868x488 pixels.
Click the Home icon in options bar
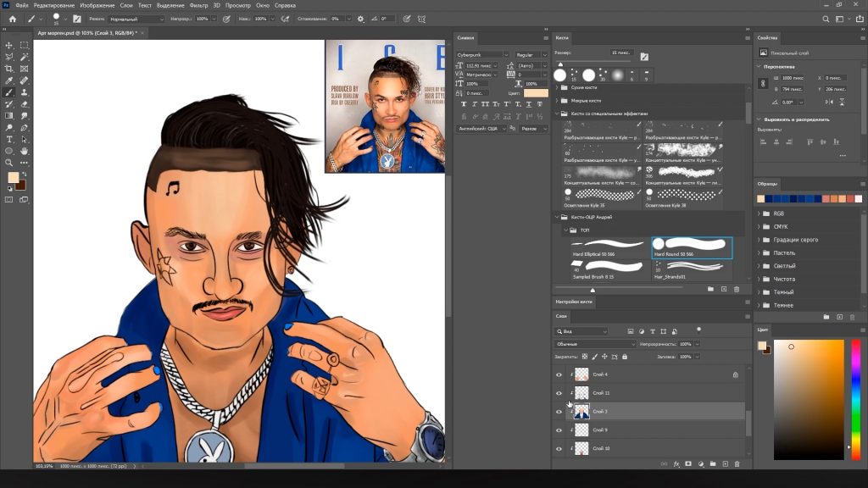click(x=12, y=18)
